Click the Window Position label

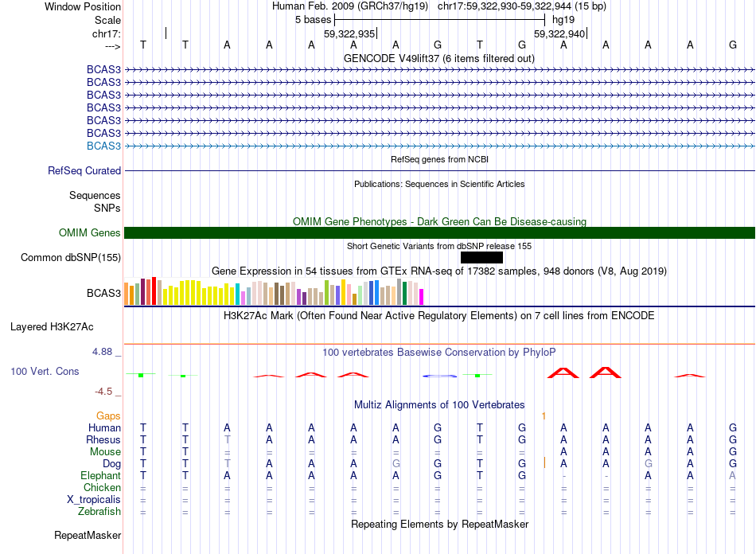coord(83,6)
